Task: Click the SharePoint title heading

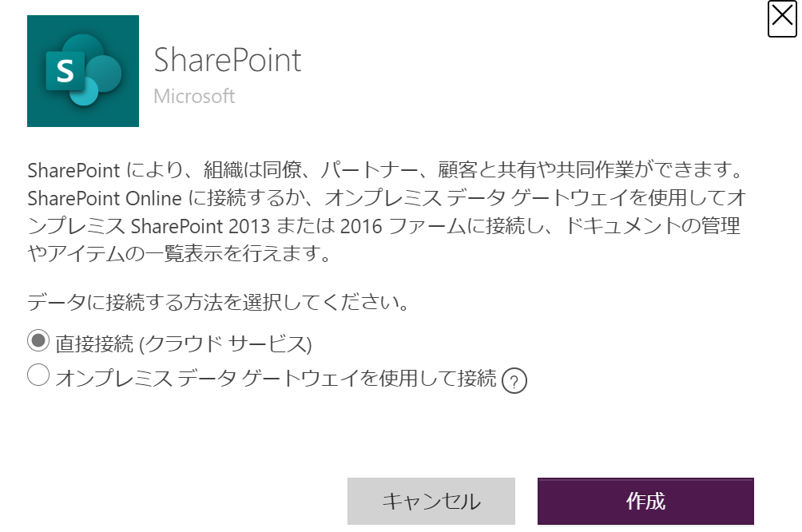Action: click(228, 60)
